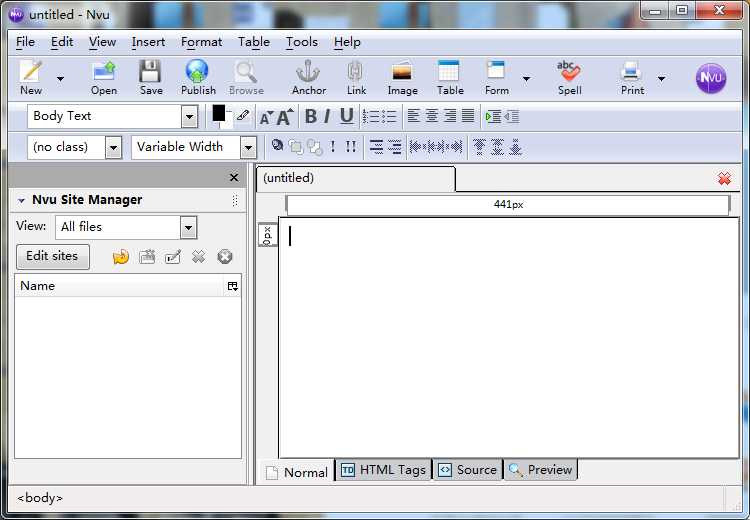Align text left

click(x=413, y=116)
